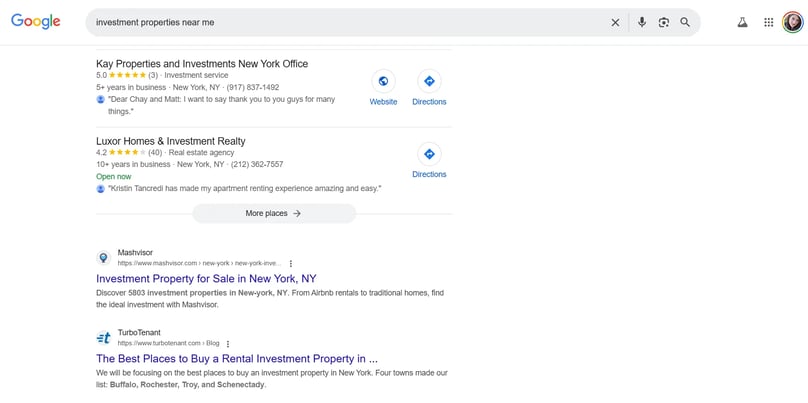Open the Google account profile avatar
The width and height of the screenshot is (808, 403).
pos(793,22)
